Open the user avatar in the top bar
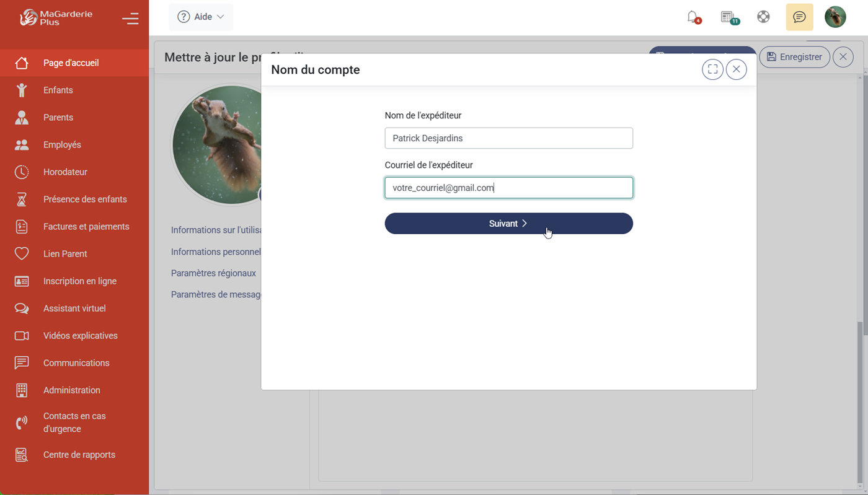This screenshot has height=495, width=868. pos(835,17)
